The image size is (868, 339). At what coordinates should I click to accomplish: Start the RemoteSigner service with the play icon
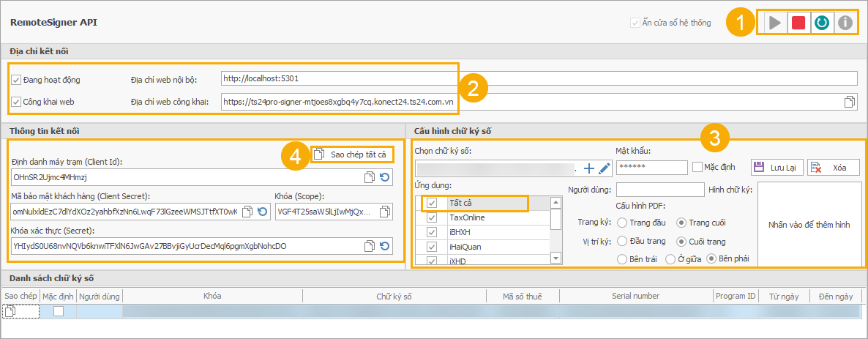tap(775, 23)
